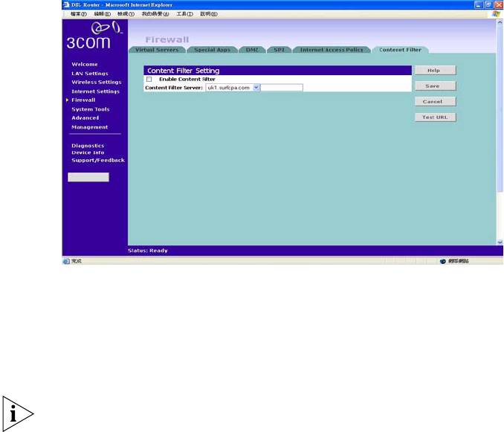Click the page scrollbar up arrow
This screenshot has width=504, height=432.
tap(500, 22)
